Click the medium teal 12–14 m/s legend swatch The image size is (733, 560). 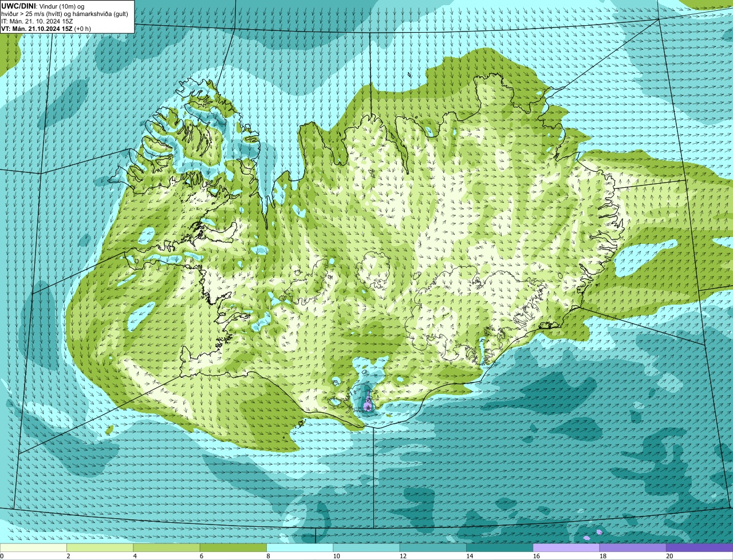(433, 548)
